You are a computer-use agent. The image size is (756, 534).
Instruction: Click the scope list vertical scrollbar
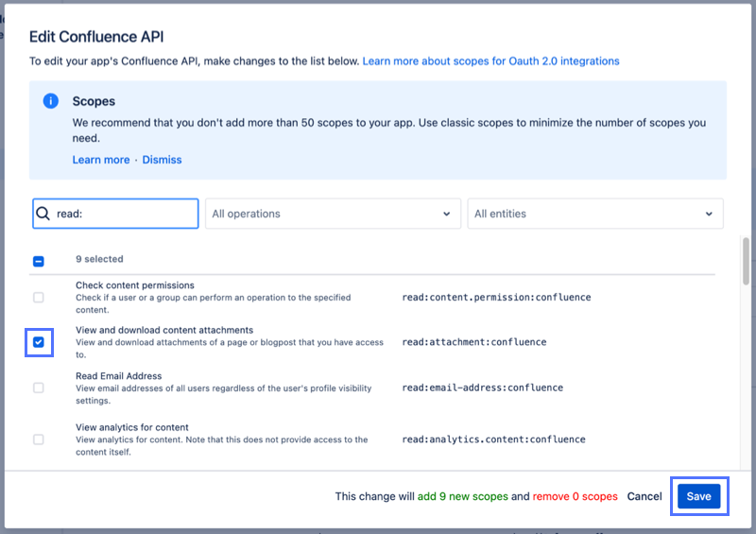(746, 261)
